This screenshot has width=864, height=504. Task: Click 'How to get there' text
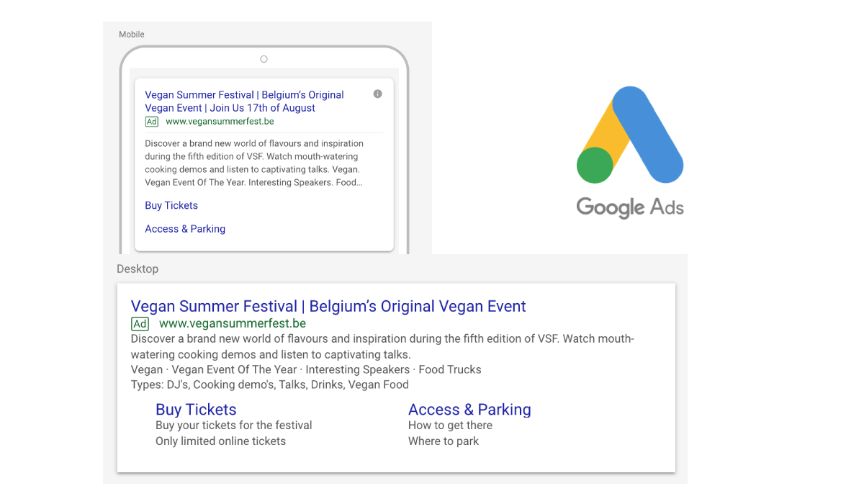point(450,426)
